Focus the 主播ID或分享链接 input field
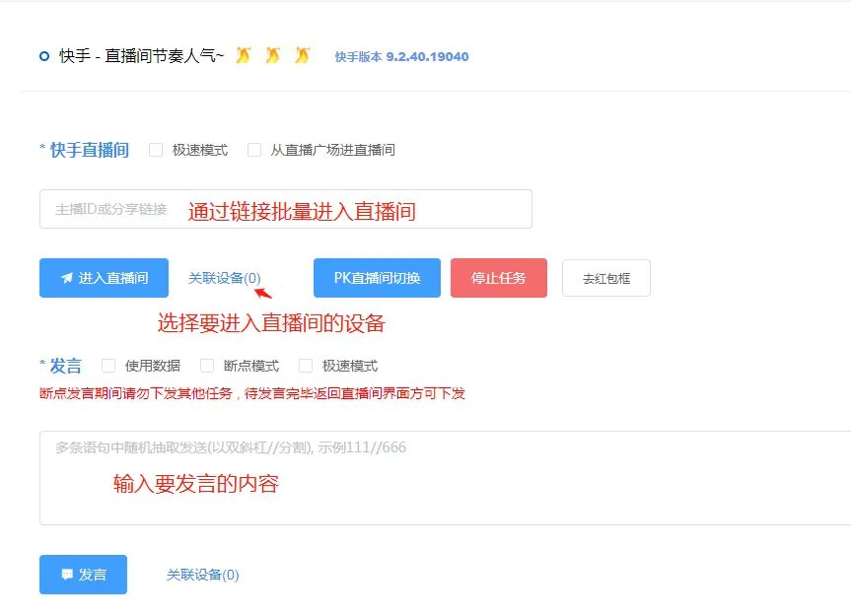Image resolution: width=851 pixels, height=616 pixels. click(286, 209)
